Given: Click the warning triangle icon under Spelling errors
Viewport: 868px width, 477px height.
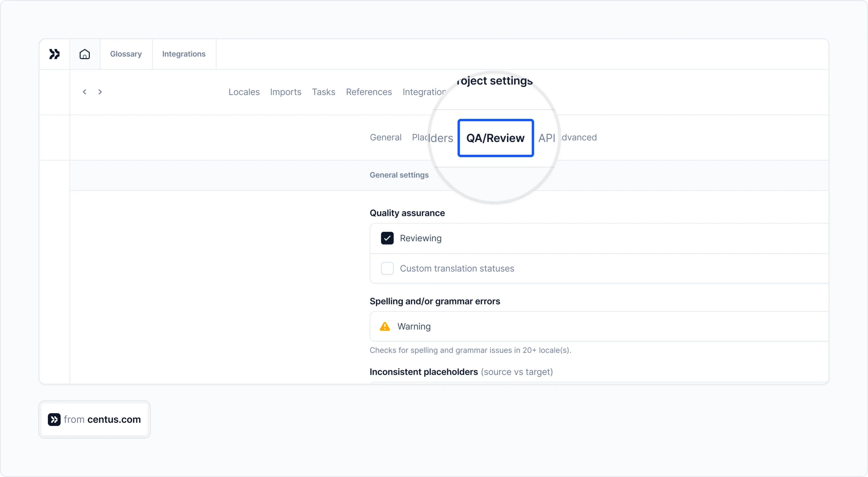Looking at the screenshot, I should coord(384,327).
